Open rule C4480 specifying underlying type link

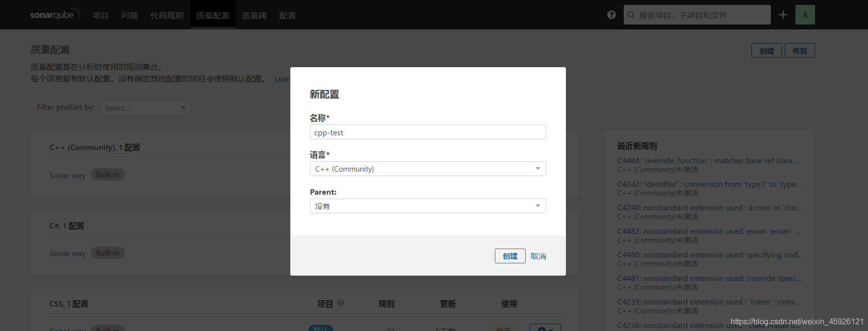click(x=710, y=255)
